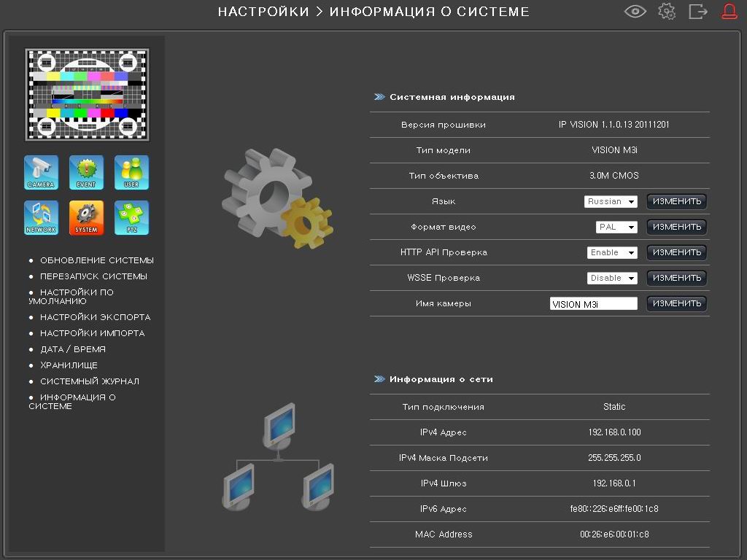Click the model type value VISION M3i
Screen dimensions: 747x560
tap(614, 150)
